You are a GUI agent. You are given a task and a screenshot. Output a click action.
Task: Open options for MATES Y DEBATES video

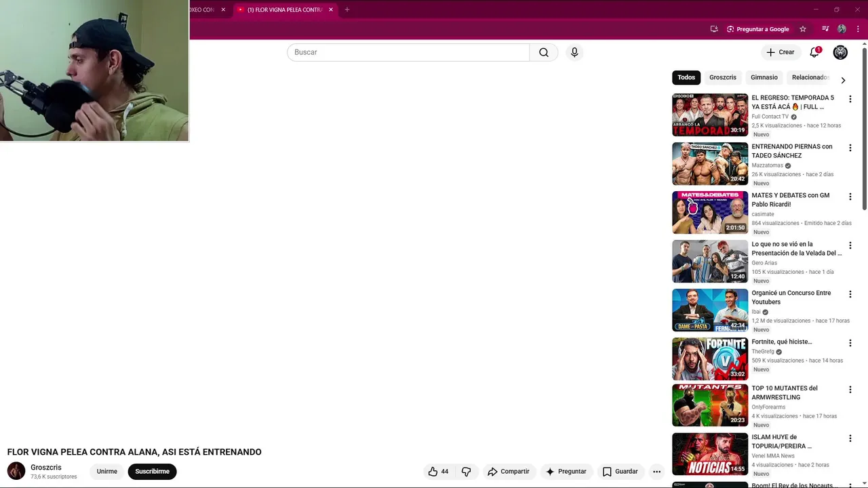click(x=850, y=197)
